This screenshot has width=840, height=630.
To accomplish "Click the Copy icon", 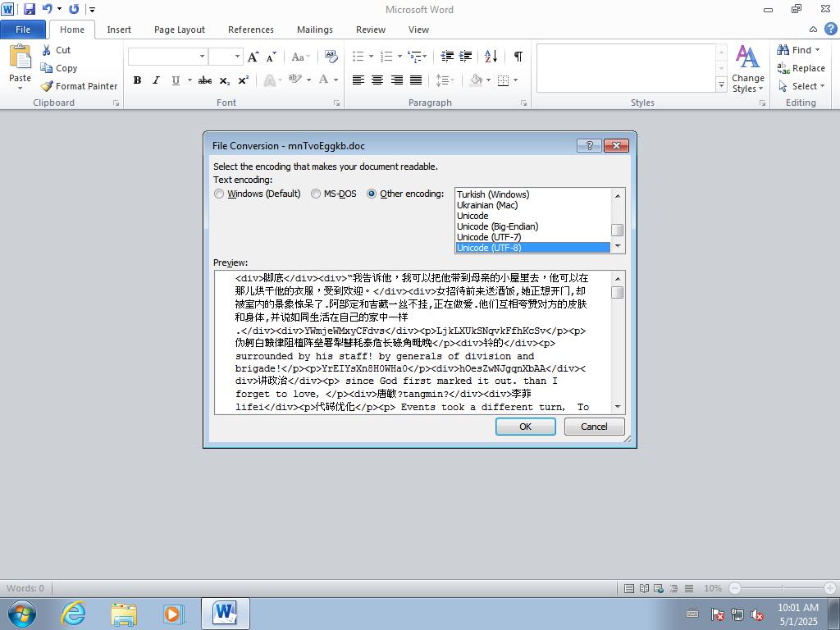I will pos(47,68).
